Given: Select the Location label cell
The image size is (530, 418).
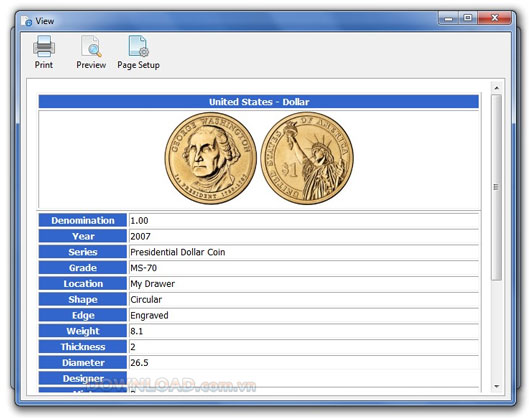Looking at the screenshot, I should [x=83, y=284].
